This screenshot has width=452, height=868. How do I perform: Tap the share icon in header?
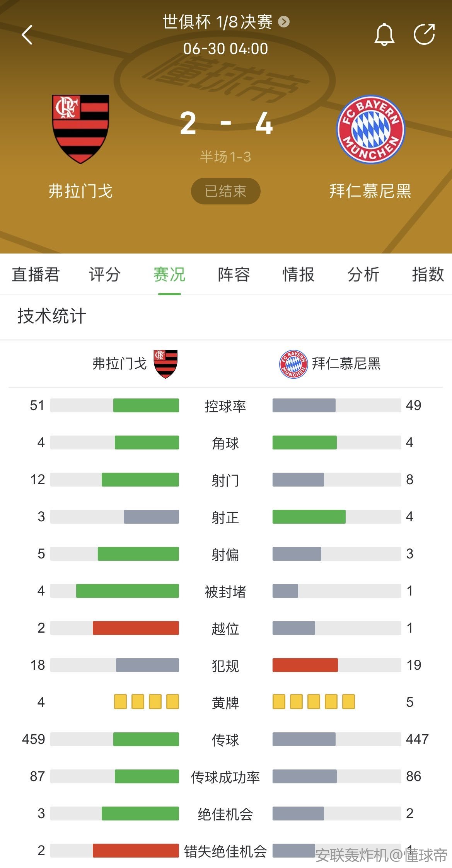424,34
